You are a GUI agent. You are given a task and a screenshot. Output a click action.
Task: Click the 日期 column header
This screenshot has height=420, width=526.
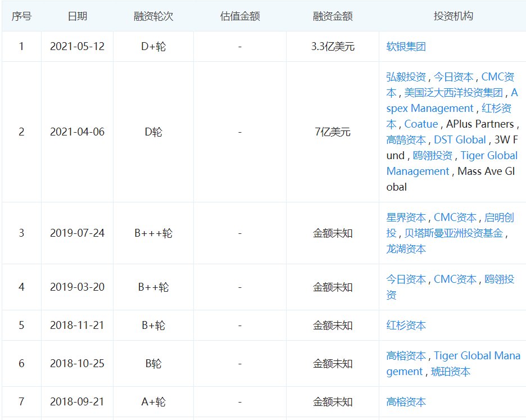78,16
